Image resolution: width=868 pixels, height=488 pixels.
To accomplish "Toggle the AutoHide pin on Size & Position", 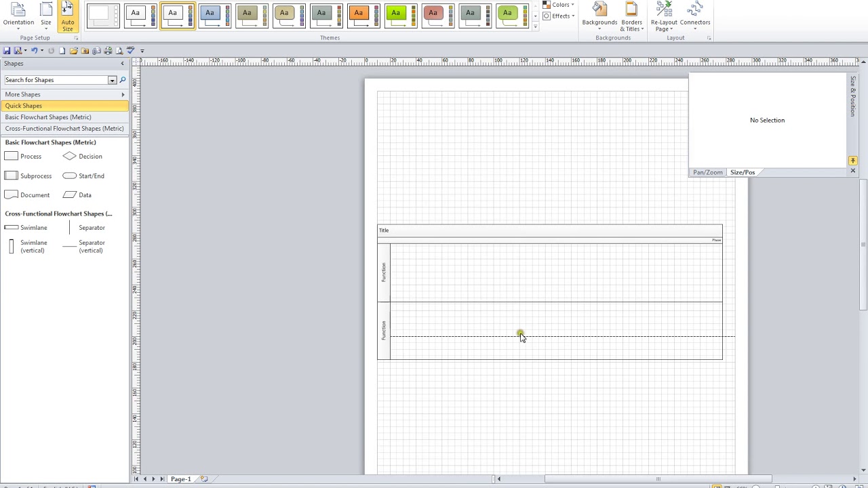I will click(x=852, y=161).
